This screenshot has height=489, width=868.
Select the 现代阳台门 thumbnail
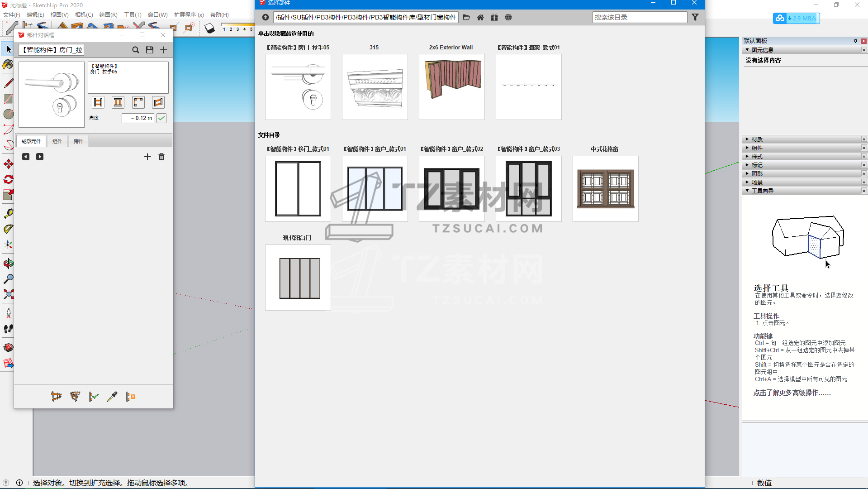[298, 278]
